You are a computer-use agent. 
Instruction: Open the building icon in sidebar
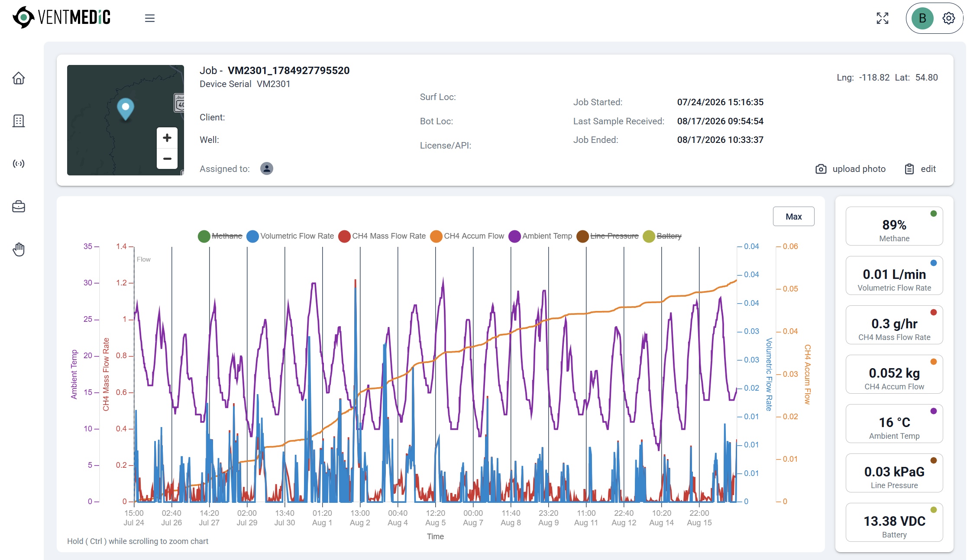[x=19, y=121]
